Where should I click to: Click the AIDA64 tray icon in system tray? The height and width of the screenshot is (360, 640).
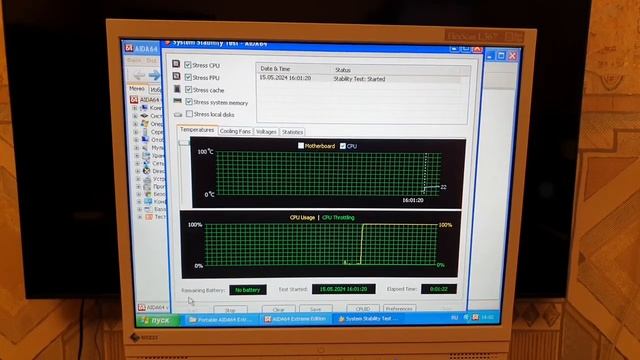coord(475,317)
